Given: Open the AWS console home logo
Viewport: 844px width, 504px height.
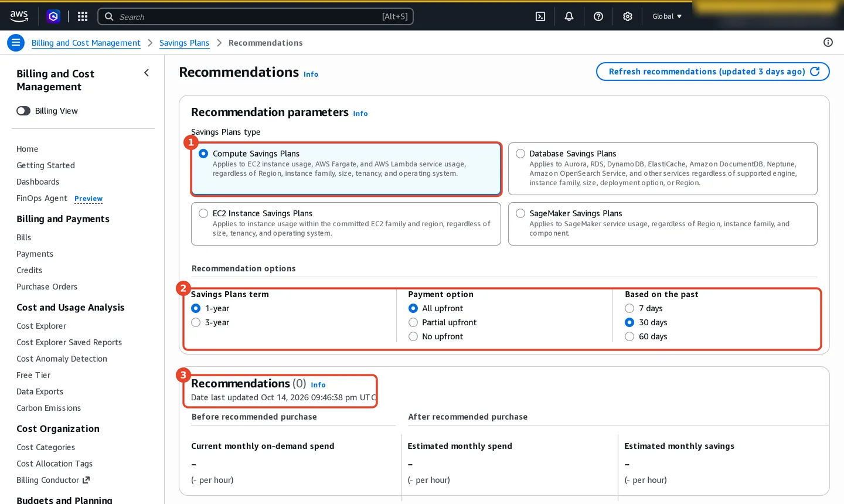Looking at the screenshot, I should [19, 16].
